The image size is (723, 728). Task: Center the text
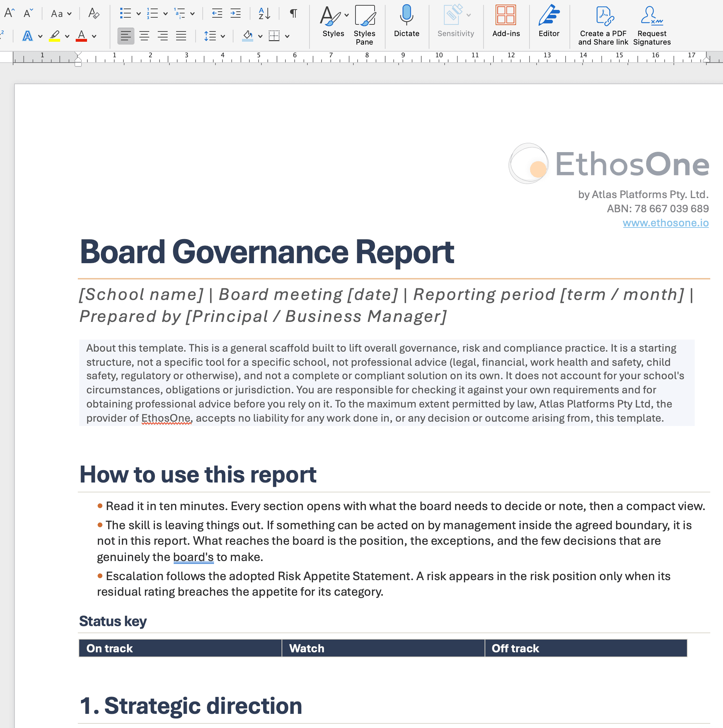point(144,36)
